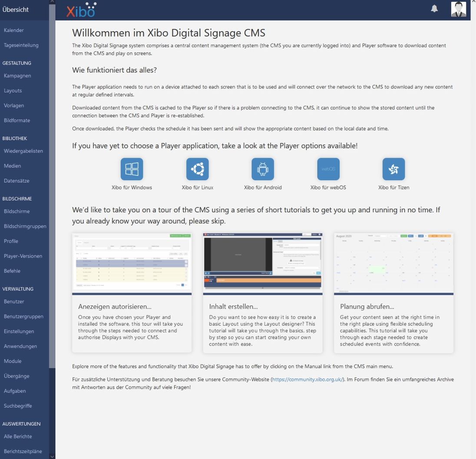
Task: Open the notifications bell
Action: 434,9
